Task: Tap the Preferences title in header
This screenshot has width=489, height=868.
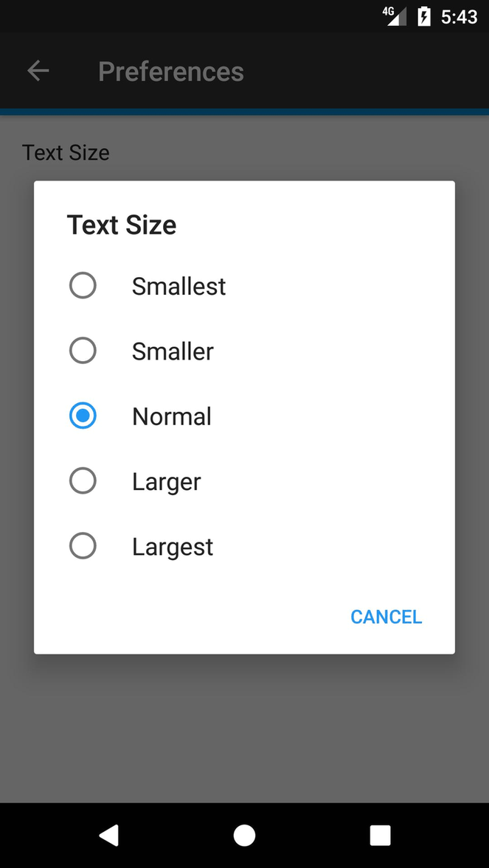Action: click(x=170, y=71)
